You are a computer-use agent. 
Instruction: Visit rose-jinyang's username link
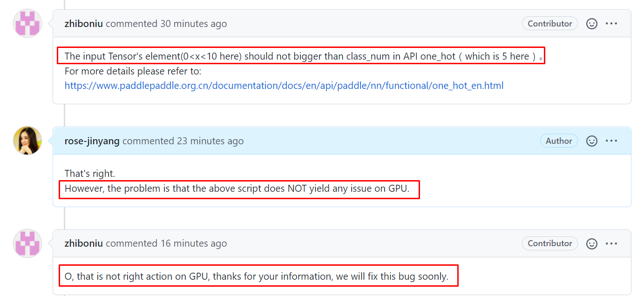pos(91,141)
